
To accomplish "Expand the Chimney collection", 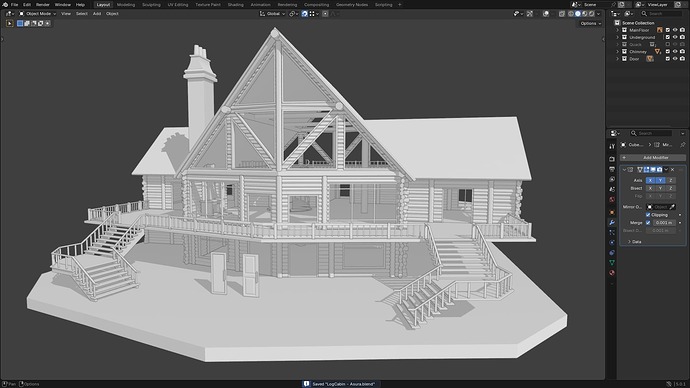I will point(617,51).
